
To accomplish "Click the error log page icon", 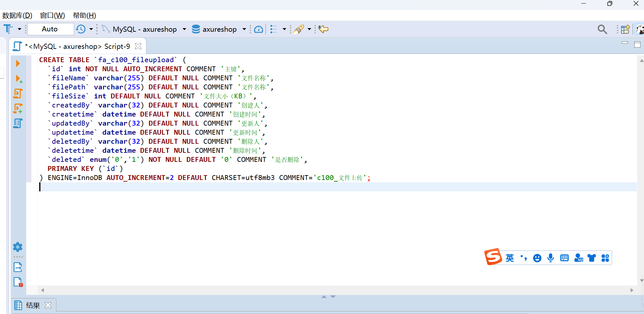I will 18,282.
